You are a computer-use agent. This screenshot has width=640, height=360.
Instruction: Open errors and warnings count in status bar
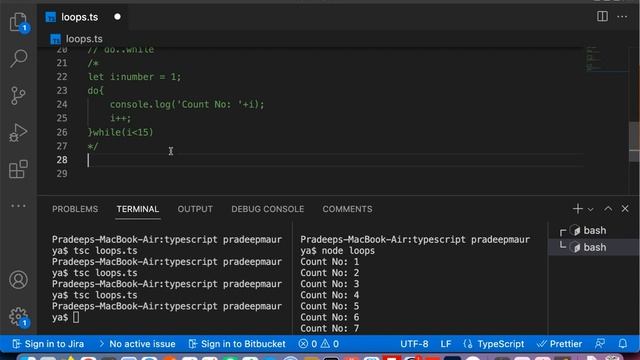point(319,344)
